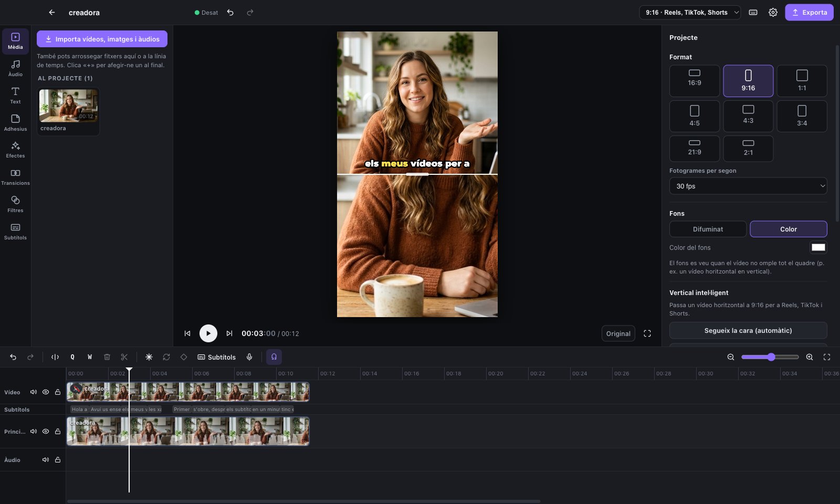
Task: Select the 1:1 format option
Action: pos(802,81)
